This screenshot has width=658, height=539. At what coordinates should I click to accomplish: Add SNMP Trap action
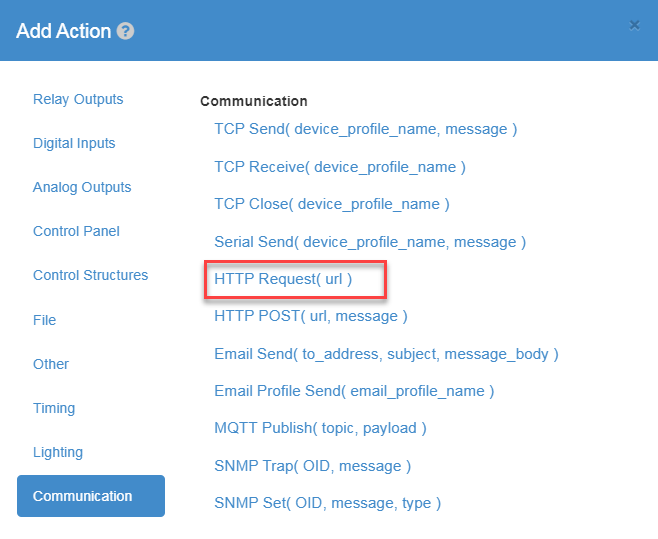click(x=312, y=466)
